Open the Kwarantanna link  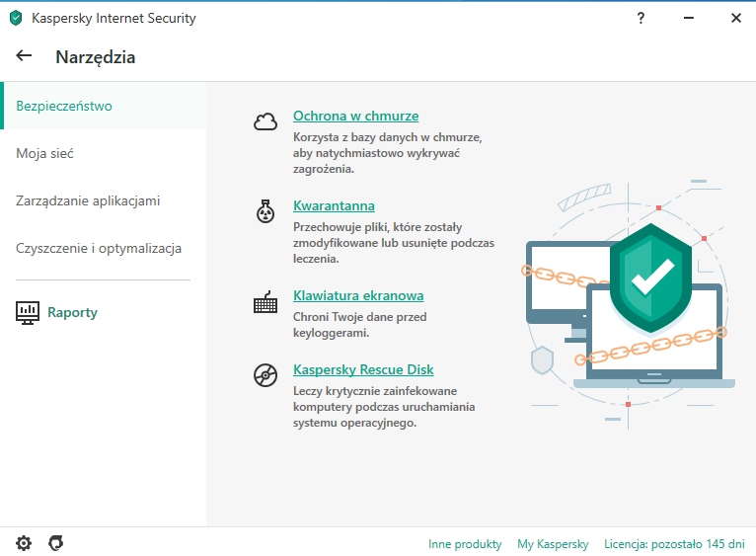tap(334, 205)
